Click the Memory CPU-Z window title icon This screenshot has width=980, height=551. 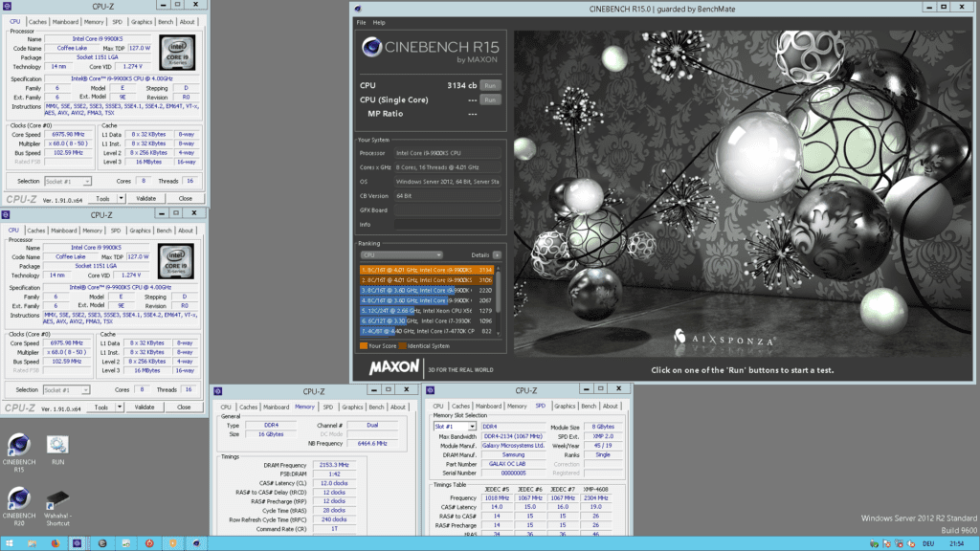[218, 391]
